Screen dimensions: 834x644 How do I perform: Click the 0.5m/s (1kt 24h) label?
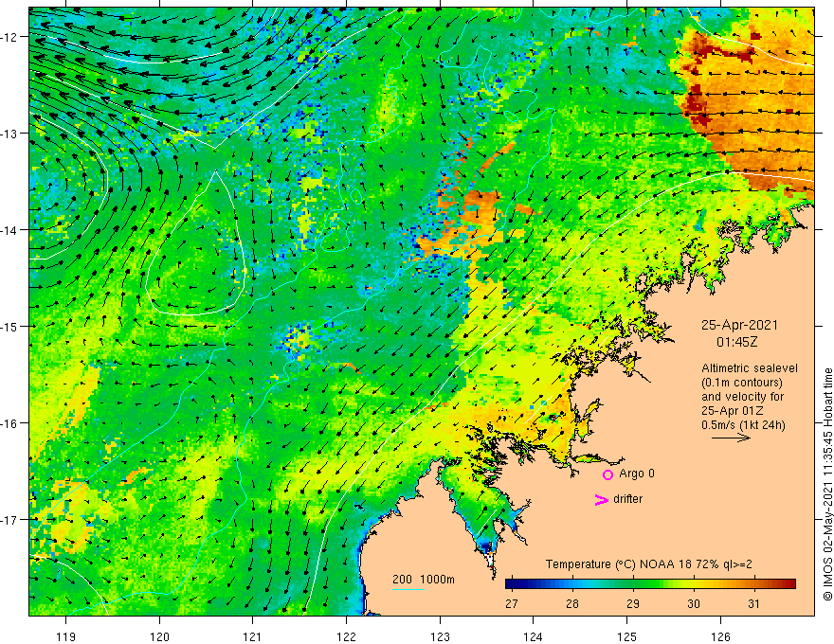(743, 424)
